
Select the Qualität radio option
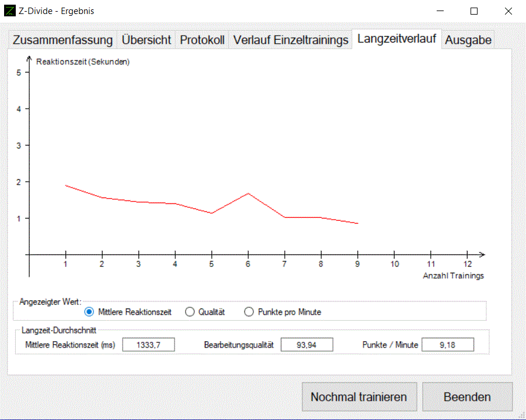coord(190,312)
